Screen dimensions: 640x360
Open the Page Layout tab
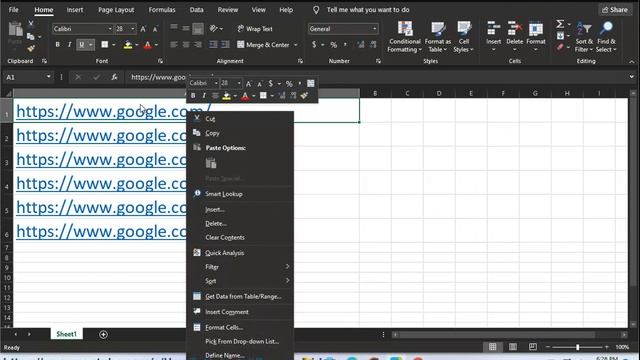[116, 10]
